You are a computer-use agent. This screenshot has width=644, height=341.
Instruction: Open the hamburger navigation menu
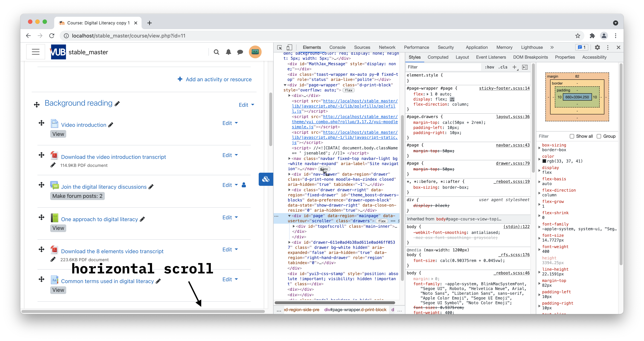coord(36,52)
